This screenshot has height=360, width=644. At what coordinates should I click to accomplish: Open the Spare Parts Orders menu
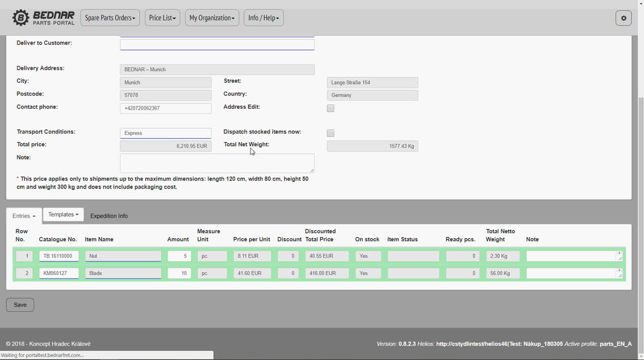click(110, 18)
